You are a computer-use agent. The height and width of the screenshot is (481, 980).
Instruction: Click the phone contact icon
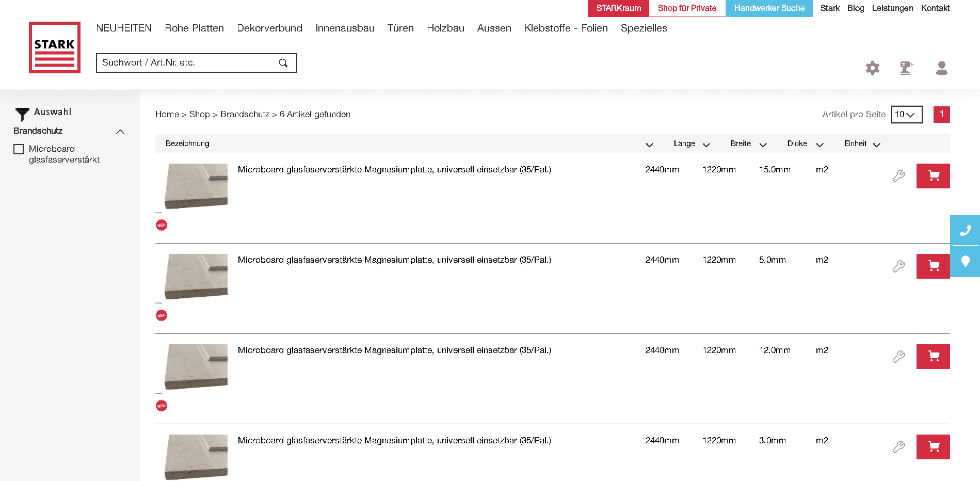coord(965,230)
